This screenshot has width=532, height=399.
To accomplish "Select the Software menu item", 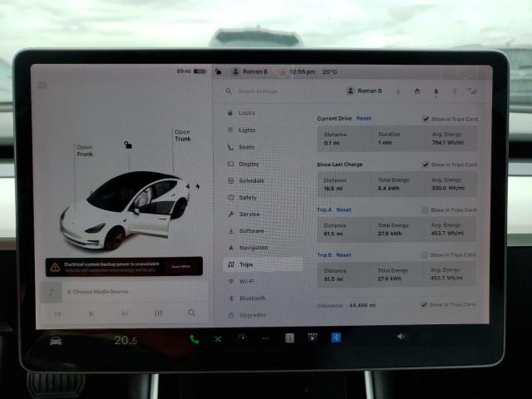I will [x=251, y=230].
